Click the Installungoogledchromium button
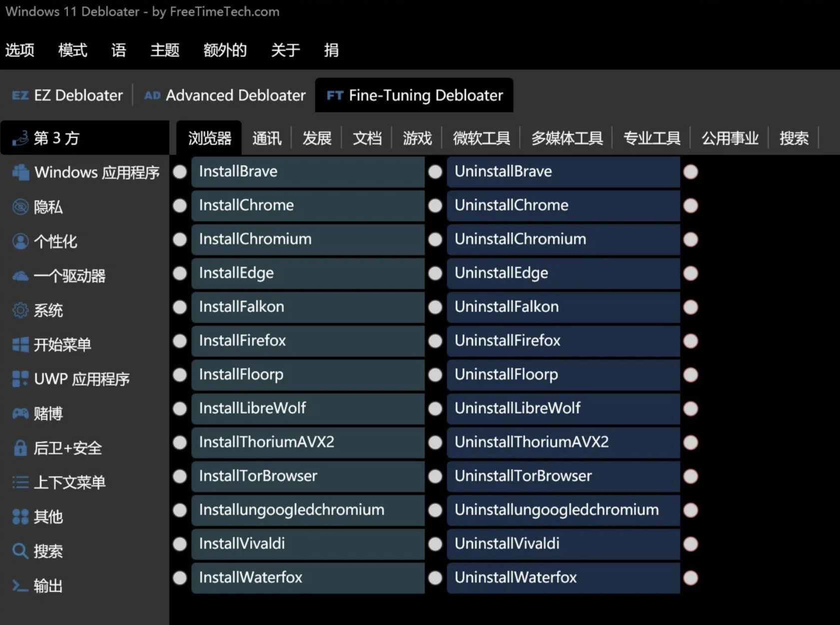This screenshot has height=625, width=840. click(308, 510)
